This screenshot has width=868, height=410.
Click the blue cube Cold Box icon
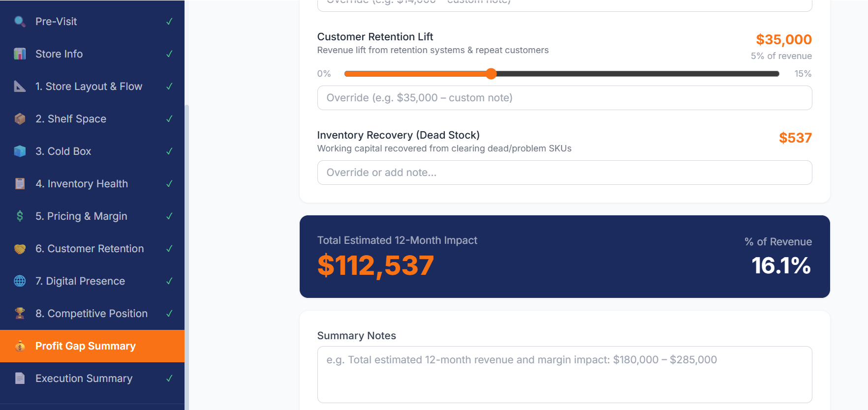click(20, 151)
